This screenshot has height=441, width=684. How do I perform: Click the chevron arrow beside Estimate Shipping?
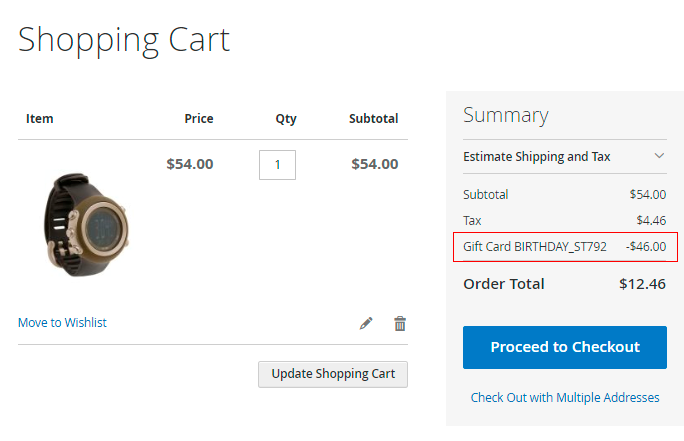click(x=659, y=156)
